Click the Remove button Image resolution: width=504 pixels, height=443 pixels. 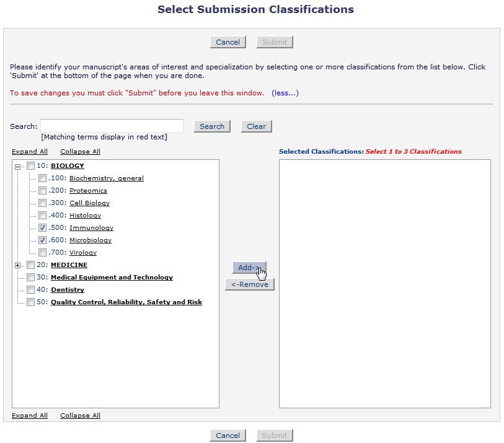click(249, 284)
